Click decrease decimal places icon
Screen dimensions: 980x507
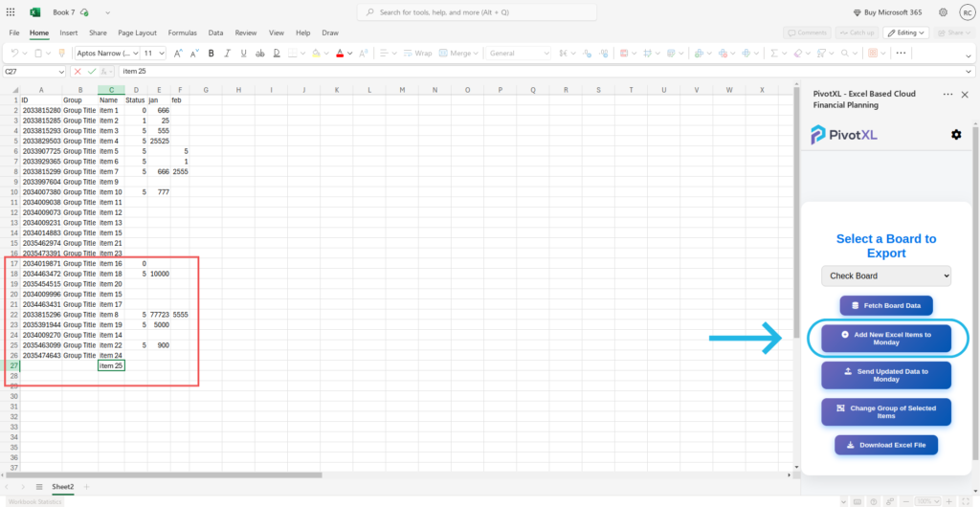(x=587, y=53)
